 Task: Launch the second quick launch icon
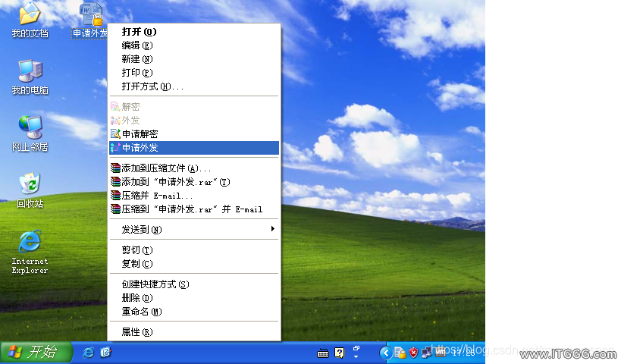point(105,352)
